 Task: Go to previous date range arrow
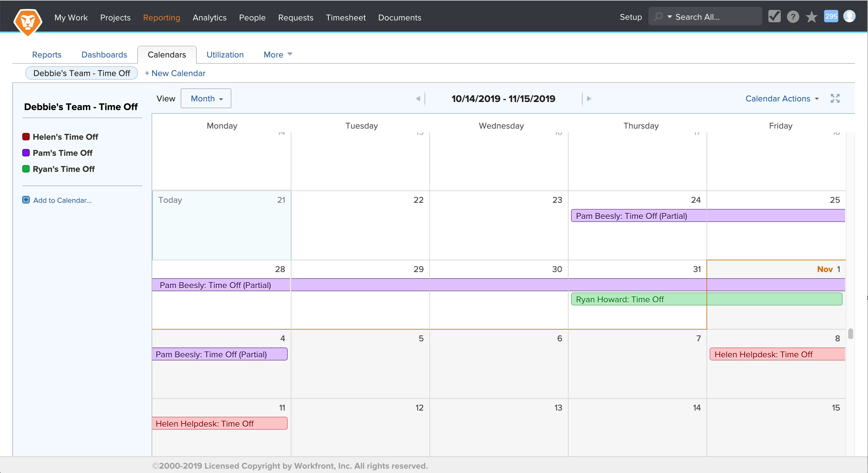[x=418, y=99]
